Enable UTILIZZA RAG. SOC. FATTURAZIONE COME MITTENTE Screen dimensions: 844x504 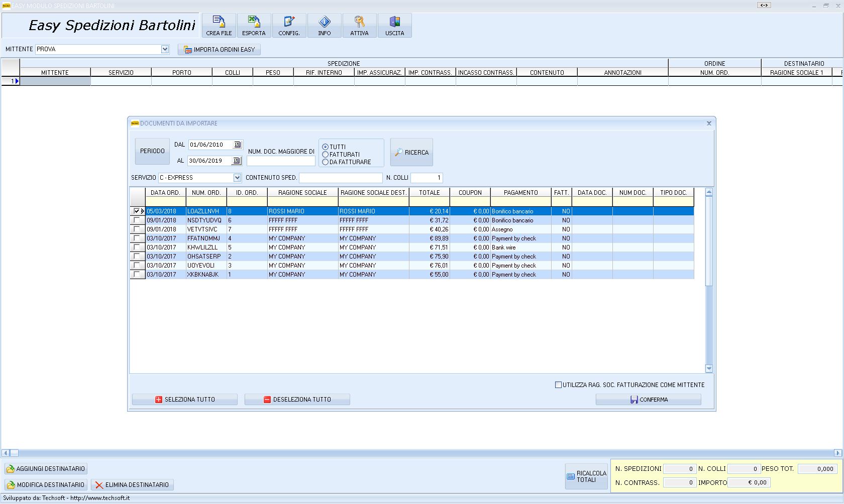pos(558,385)
